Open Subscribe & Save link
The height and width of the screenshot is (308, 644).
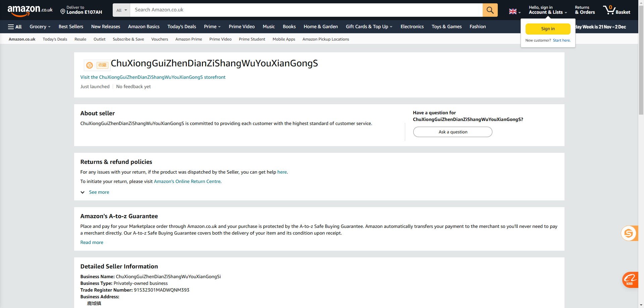[128, 39]
